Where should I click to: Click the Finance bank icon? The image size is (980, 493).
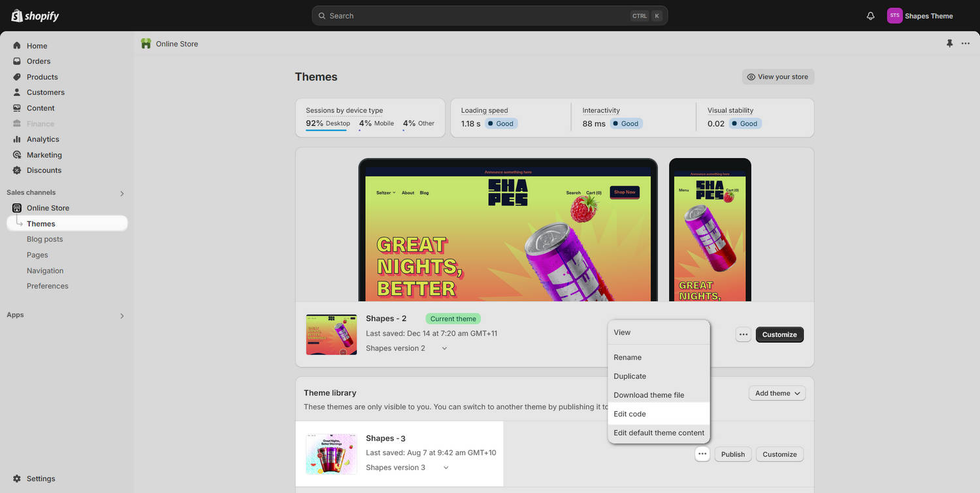(x=17, y=123)
